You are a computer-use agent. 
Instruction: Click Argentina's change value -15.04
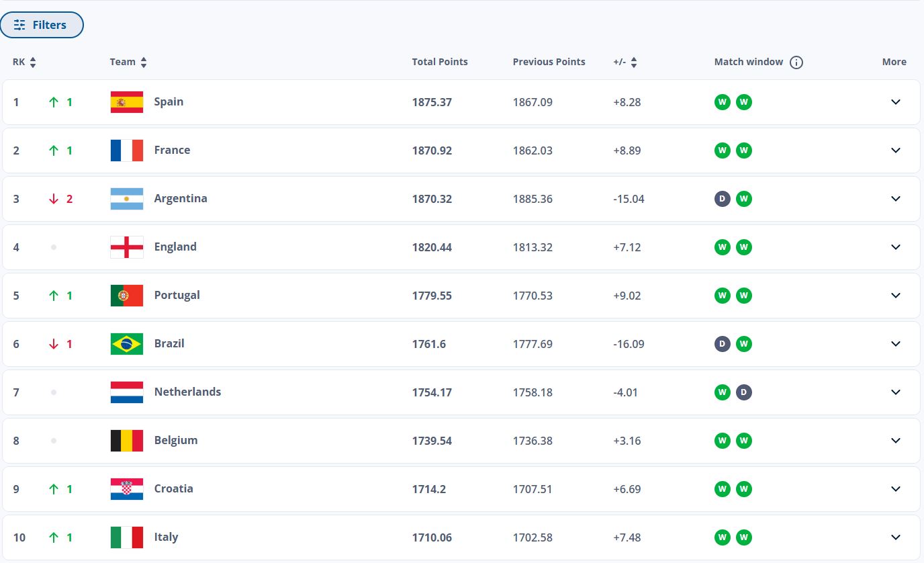point(629,199)
